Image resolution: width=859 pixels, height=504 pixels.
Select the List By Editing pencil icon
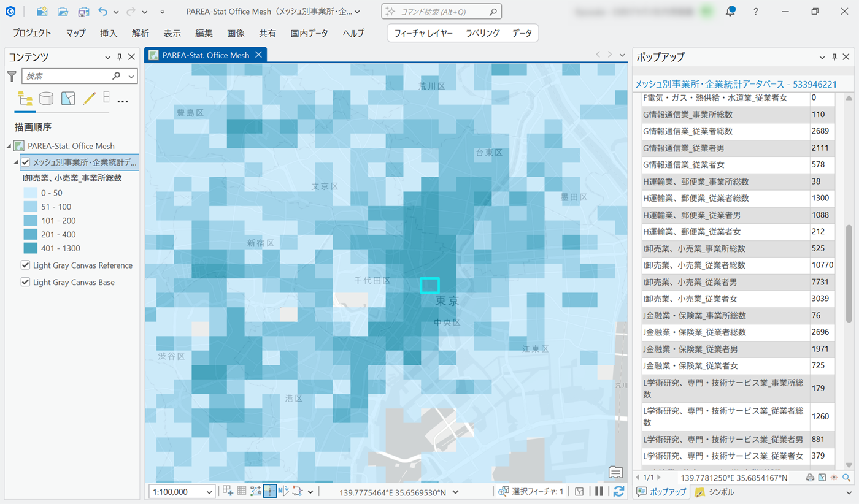point(89,99)
